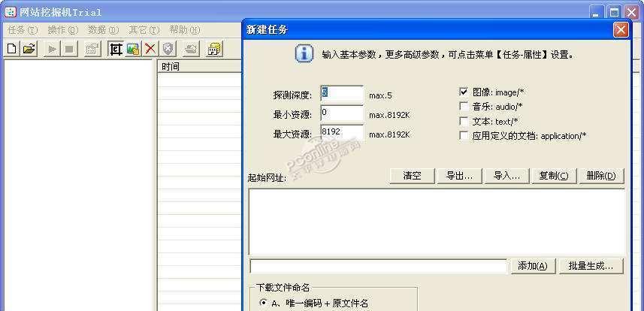
Task: Open the 操作(O) menu
Action: [62, 30]
